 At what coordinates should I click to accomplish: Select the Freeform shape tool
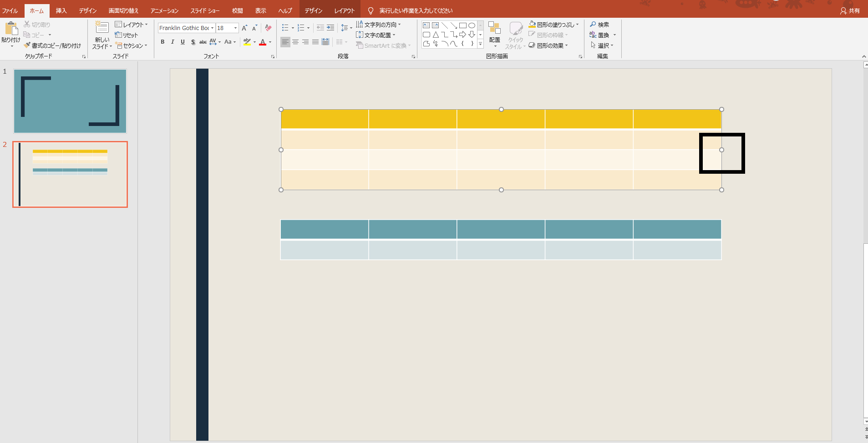pyautogui.click(x=426, y=44)
